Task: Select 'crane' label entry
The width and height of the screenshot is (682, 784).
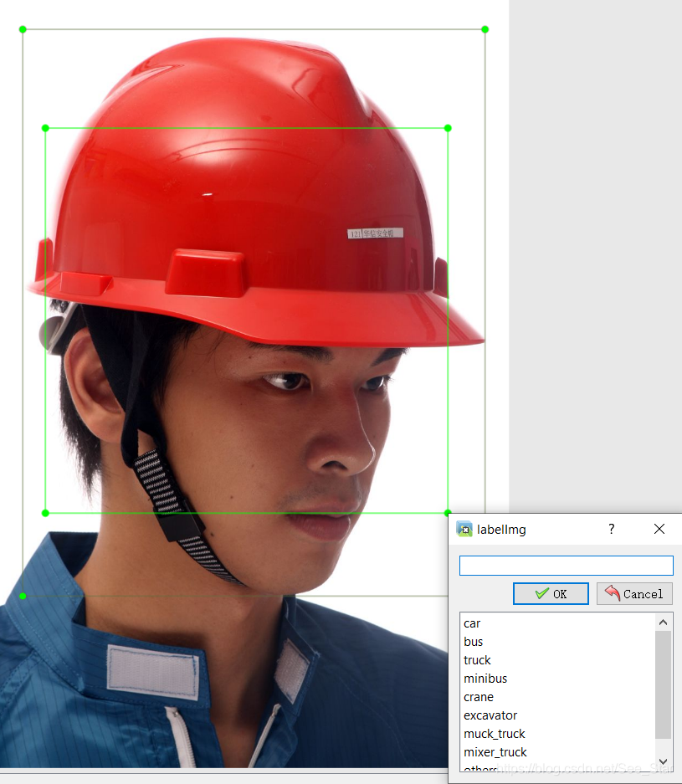Action: click(558, 697)
